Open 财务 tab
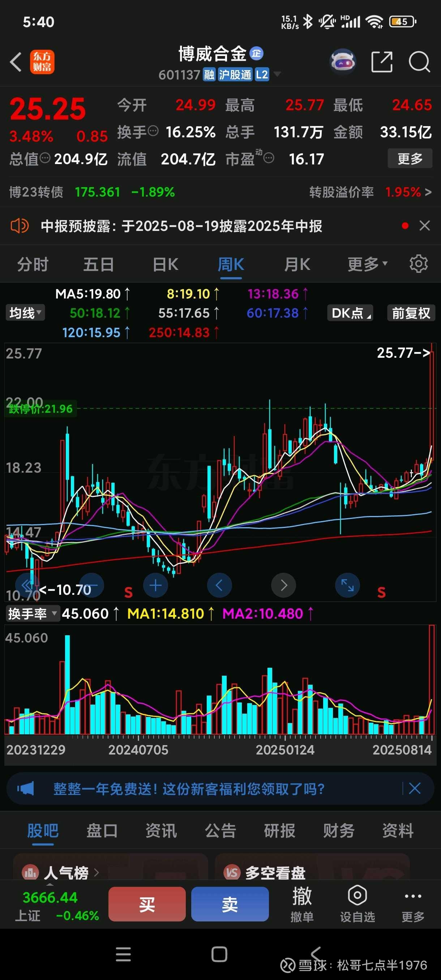The image size is (441, 980). (x=339, y=831)
